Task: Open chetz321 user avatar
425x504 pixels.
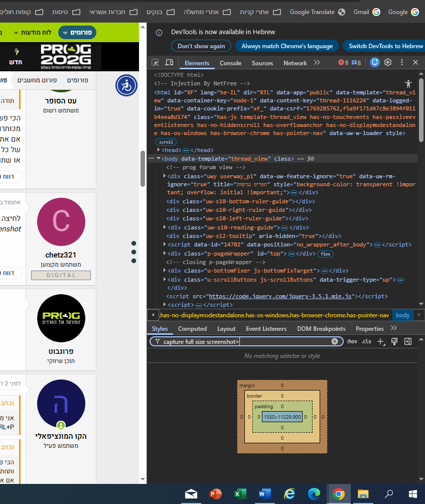Action: point(61,222)
